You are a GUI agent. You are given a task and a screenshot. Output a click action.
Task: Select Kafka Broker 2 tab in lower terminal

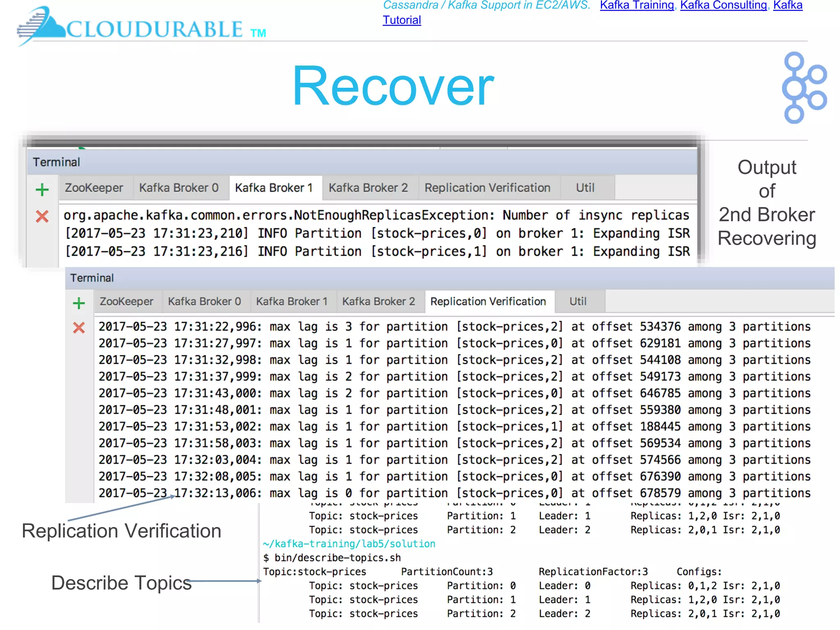(379, 301)
